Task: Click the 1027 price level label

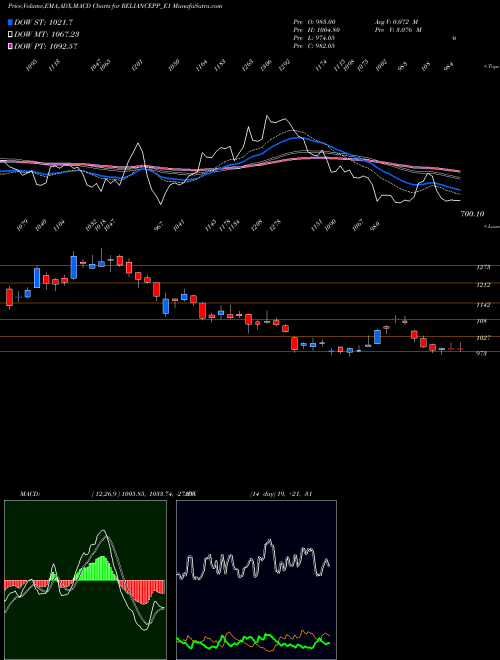Action: point(483,338)
